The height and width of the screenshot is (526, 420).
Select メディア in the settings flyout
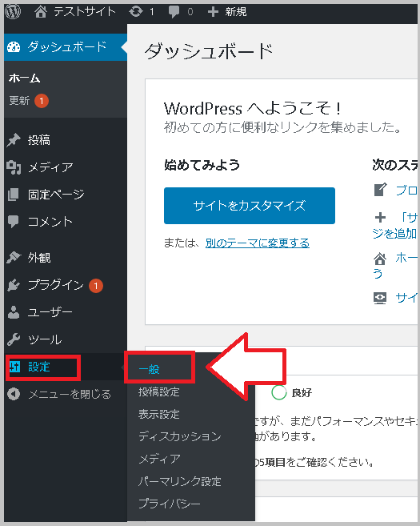click(x=159, y=459)
